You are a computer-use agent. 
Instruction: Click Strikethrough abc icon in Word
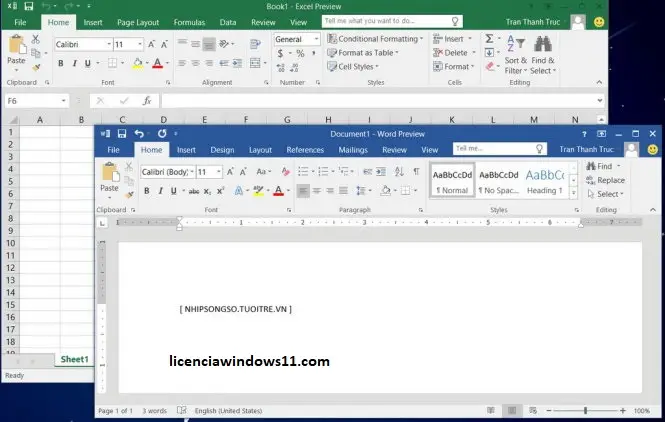click(x=194, y=191)
